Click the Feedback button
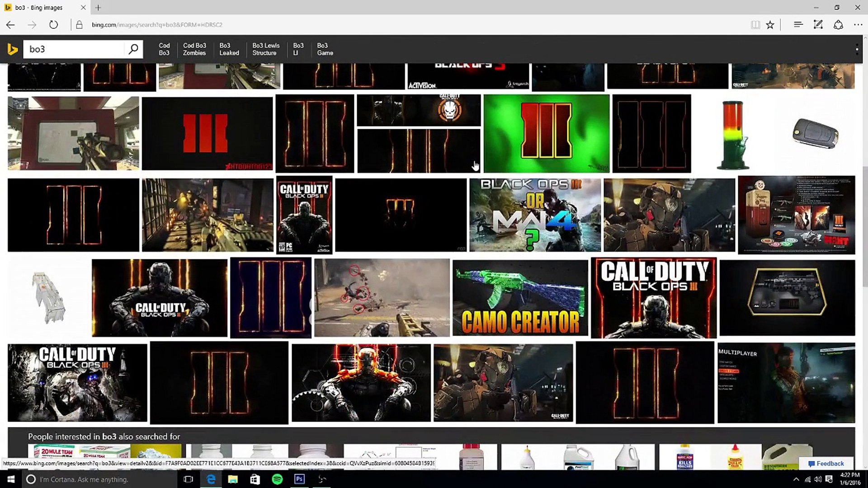Image resolution: width=868 pixels, height=488 pixels. tap(826, 463)
